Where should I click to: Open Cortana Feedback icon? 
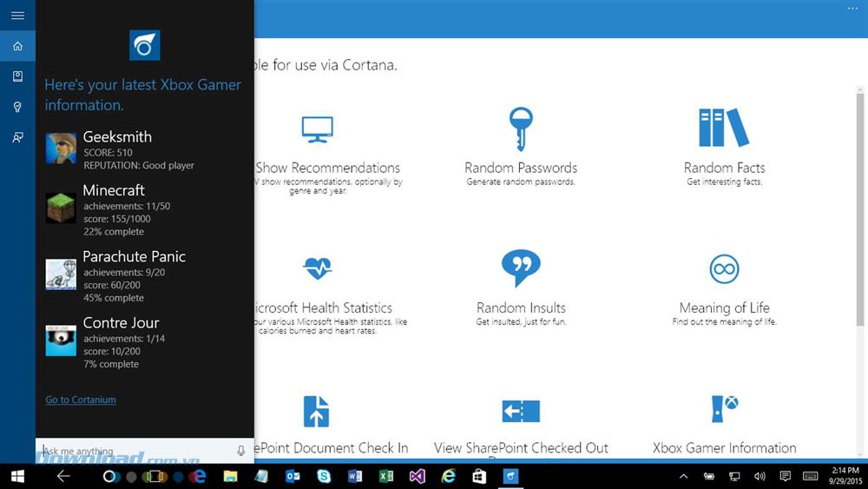tap(17, 137)
